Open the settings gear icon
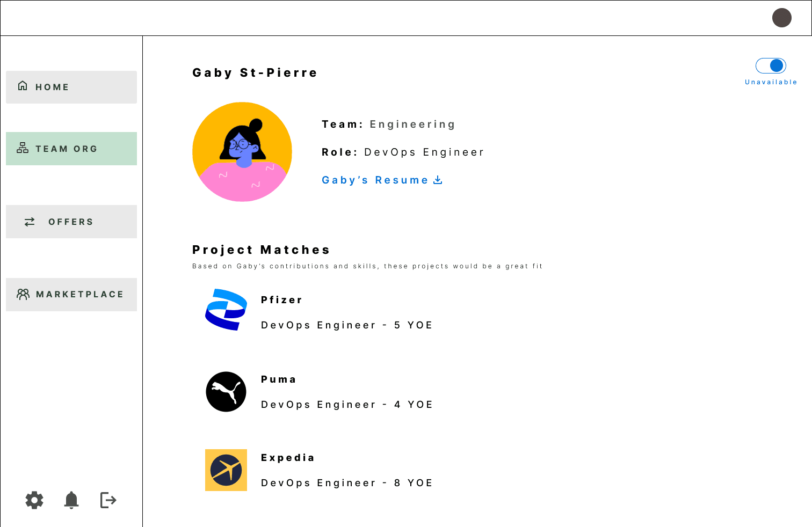The width and height of the screenshot is (812, 527). click(x=34, y=500)
